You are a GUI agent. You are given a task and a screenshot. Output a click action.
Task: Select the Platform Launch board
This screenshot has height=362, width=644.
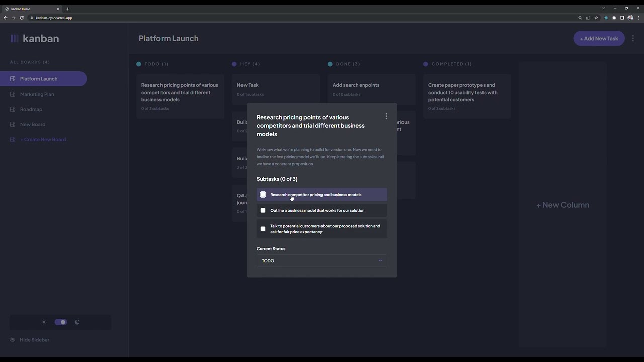click(x=43, y=79)
